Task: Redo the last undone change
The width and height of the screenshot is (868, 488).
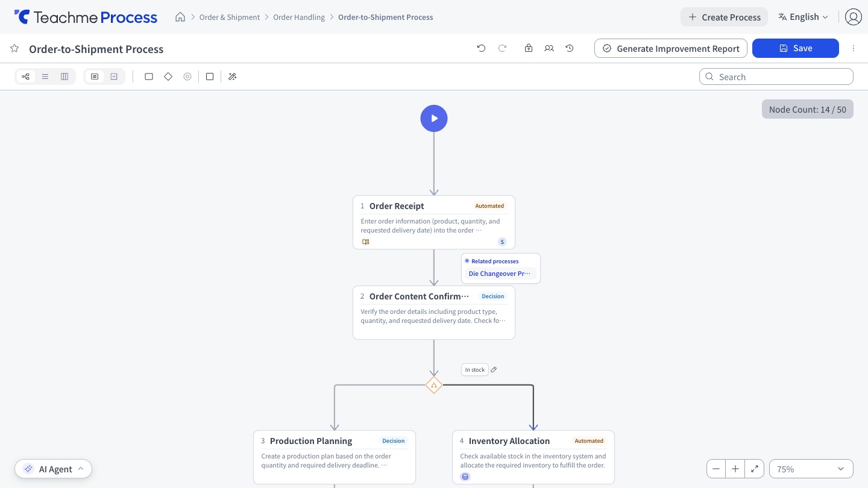Action: (502, 48)
